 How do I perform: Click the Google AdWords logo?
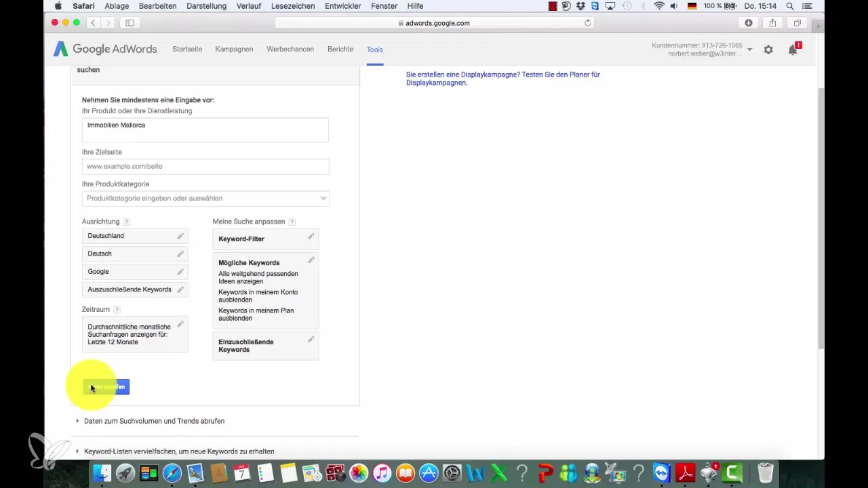(x=105, y=49)
